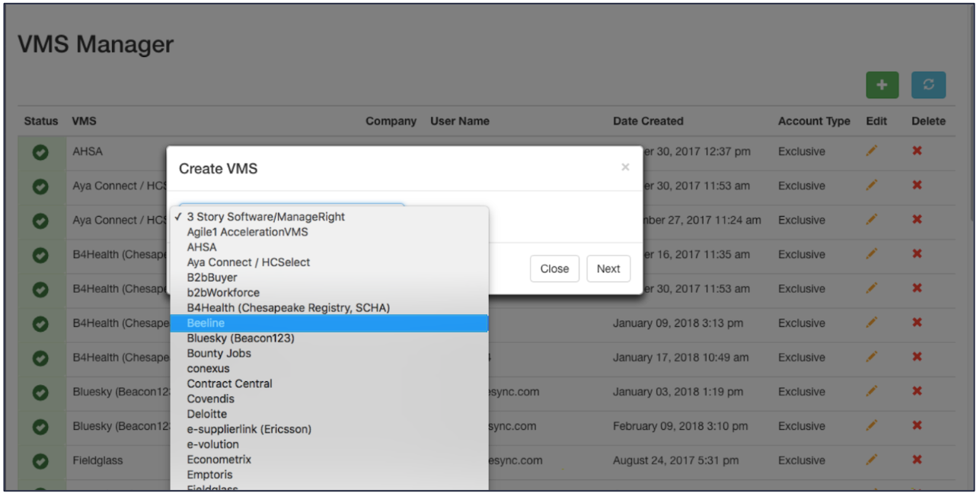Click the green status check for AHSA
Screen dimensions: 980x496
coord(40,152)
